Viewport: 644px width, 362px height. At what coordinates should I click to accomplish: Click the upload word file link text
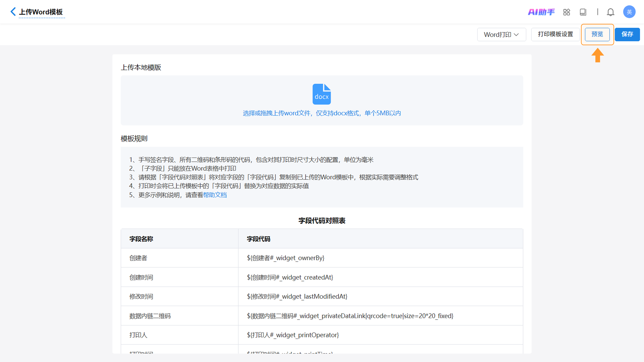click(x=321, y=113)
